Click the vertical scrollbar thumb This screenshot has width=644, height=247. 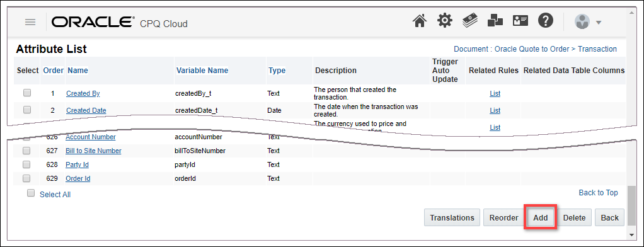click(631, 205)
